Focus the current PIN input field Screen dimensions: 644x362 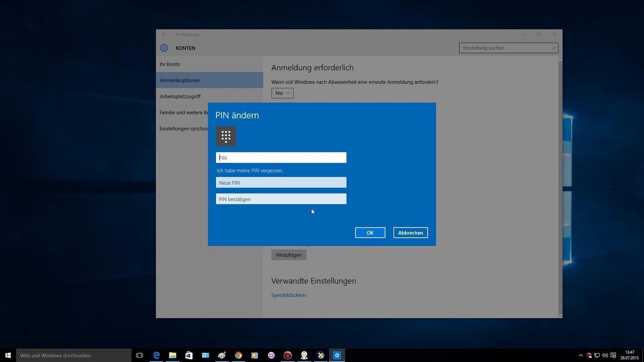click(x=281, y=158)
